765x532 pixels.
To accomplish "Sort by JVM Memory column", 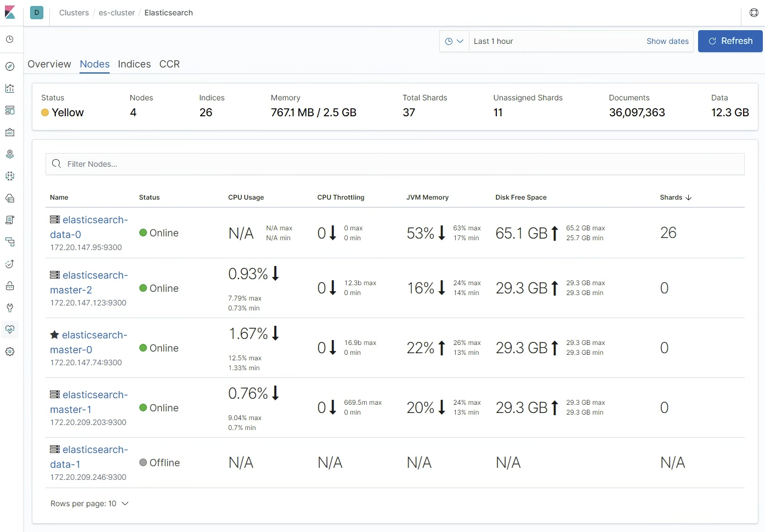I will click(x=427, y=197).
